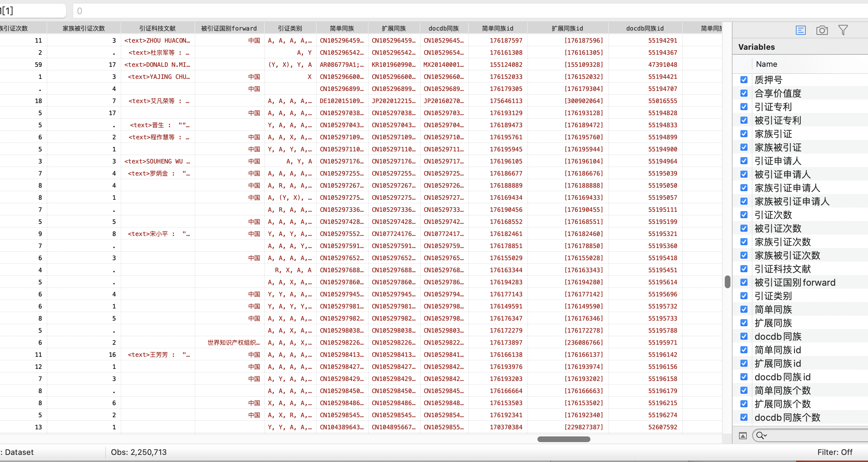This screenshot has width=868, height=462.
Task: Click the collapse panel icon beside search
Action: click(x=743, y=436)
